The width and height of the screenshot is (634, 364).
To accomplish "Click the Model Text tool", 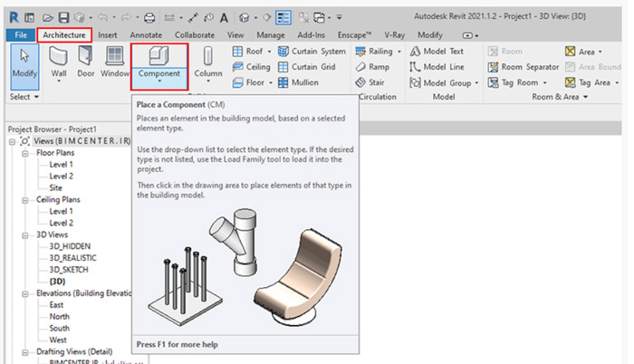I will point(437,52).
